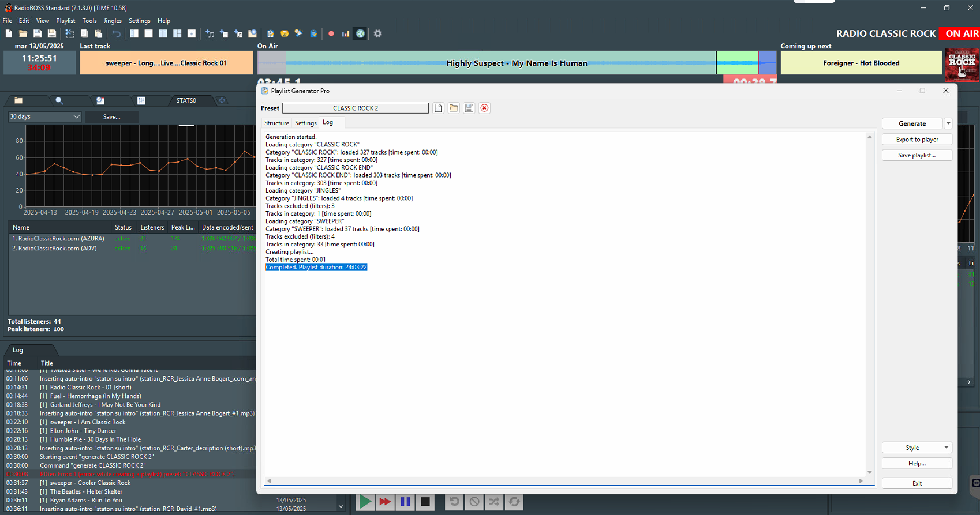Image resolution: width=980 pixels, height=515 pixels.
Task: Create a new playlist from toolbar
Action: pyautogui.click(x=9, y=34)
